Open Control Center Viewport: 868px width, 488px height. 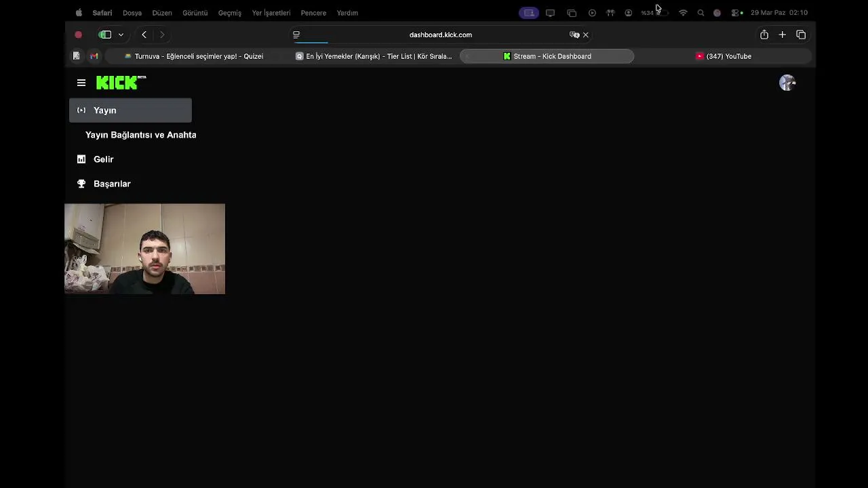point(736,13)
